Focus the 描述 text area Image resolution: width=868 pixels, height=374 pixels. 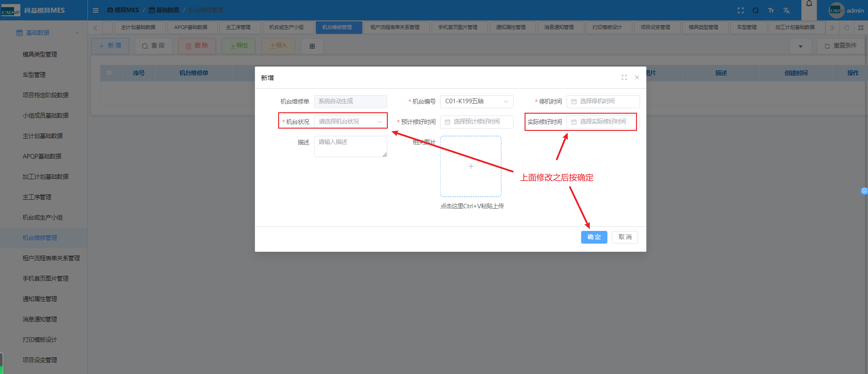(351, 147)
